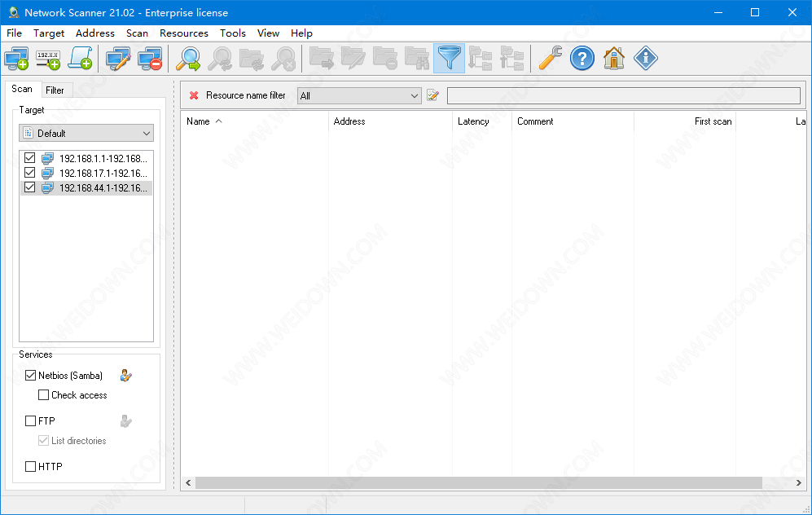Toggle the funnel filter toolbar icon

point(449,58)
